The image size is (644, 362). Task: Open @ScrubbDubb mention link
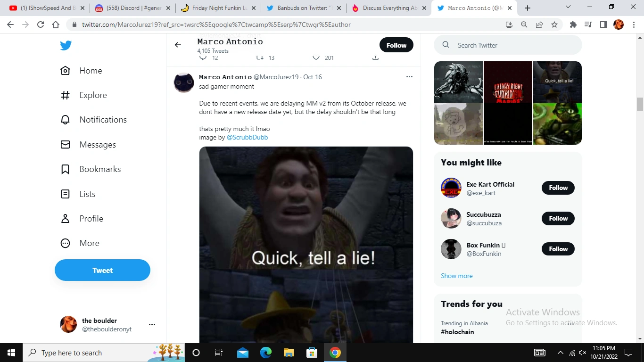click(x=248, y=137)
